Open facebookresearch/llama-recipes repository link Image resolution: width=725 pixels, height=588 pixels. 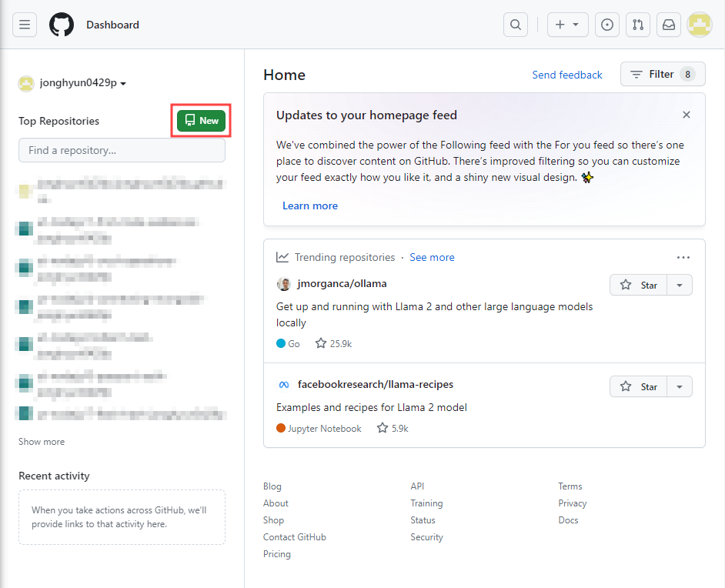coord(376,384)
